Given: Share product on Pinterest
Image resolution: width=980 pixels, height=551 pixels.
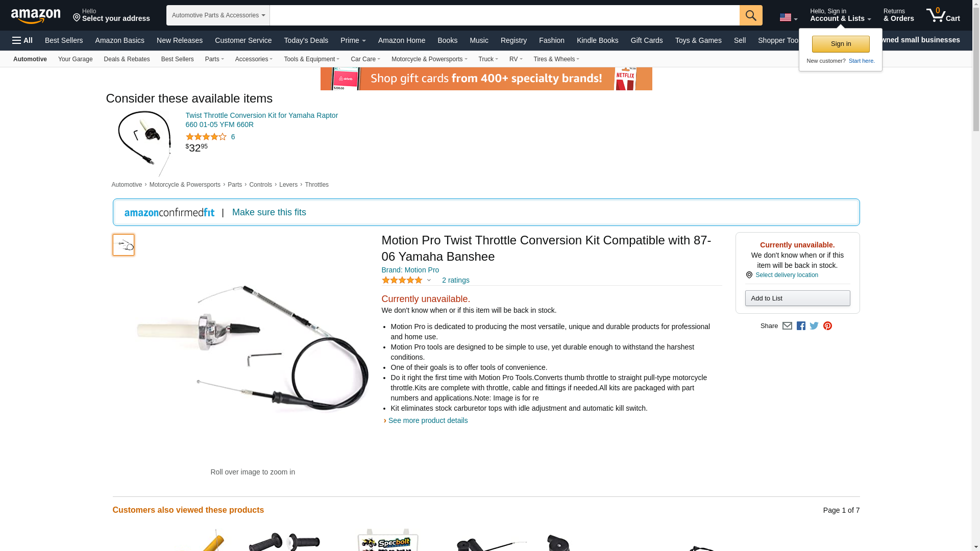Looking at the screenshot, I should point(827,326).
